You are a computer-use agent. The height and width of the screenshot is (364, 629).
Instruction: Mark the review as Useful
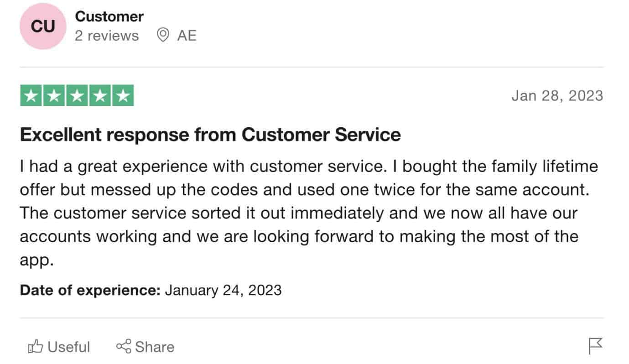click(59, 347)
